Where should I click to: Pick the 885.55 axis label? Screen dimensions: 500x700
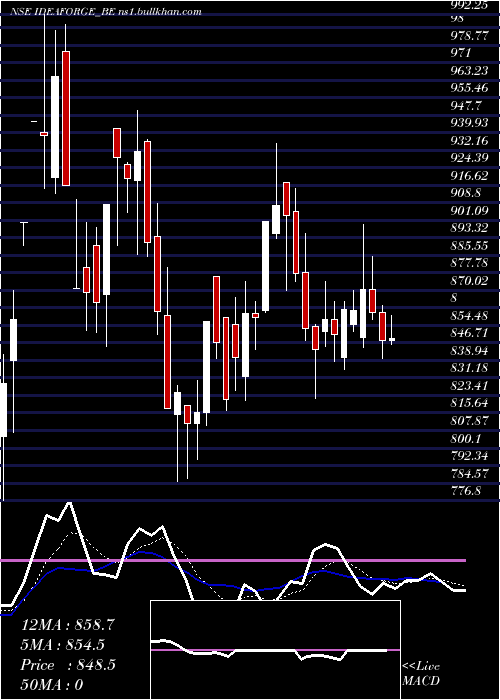point(470,246)
